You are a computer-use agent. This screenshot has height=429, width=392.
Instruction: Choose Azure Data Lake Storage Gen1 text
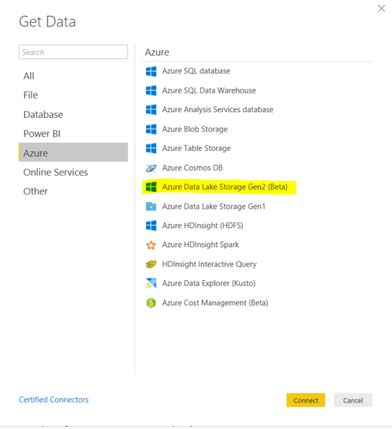[214, 207]
